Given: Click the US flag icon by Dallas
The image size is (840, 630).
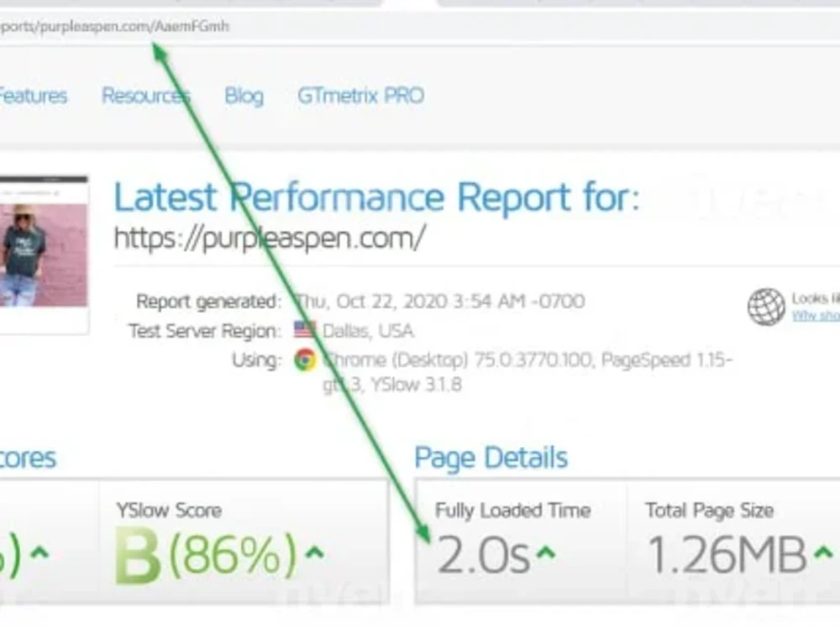Looking at the screenshot, I should tap(305, 330).
